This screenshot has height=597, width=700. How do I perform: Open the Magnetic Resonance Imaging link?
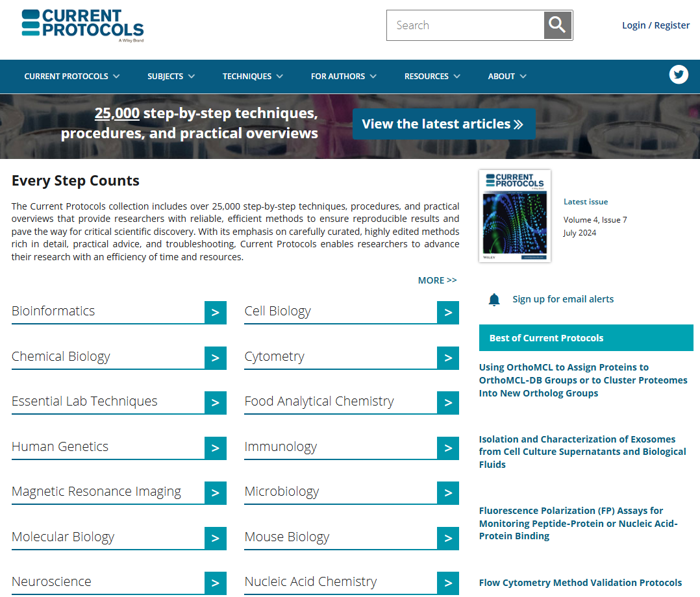coord(96,492)
